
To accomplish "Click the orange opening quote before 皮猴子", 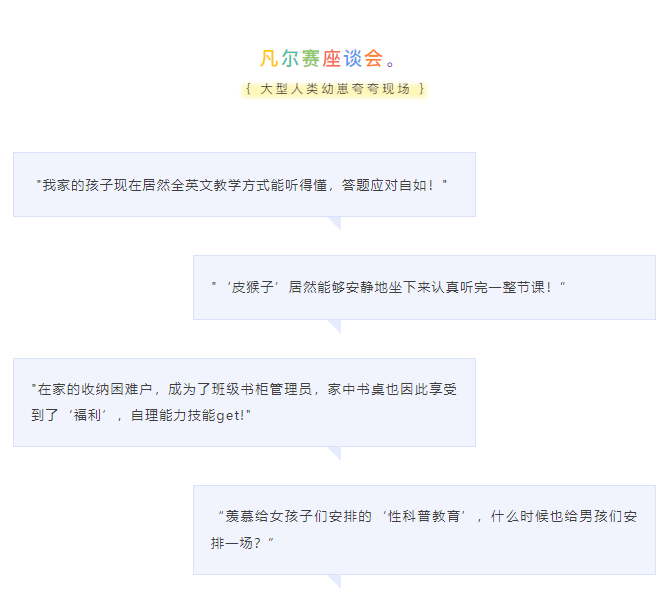I will tap(214, 287).
